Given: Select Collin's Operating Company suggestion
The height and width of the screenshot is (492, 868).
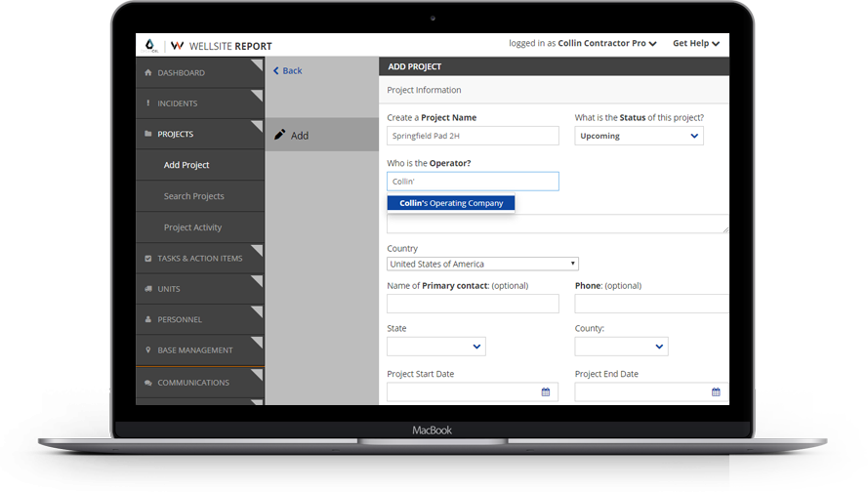Looking at the screenshot, I should (x=451, y=203).
